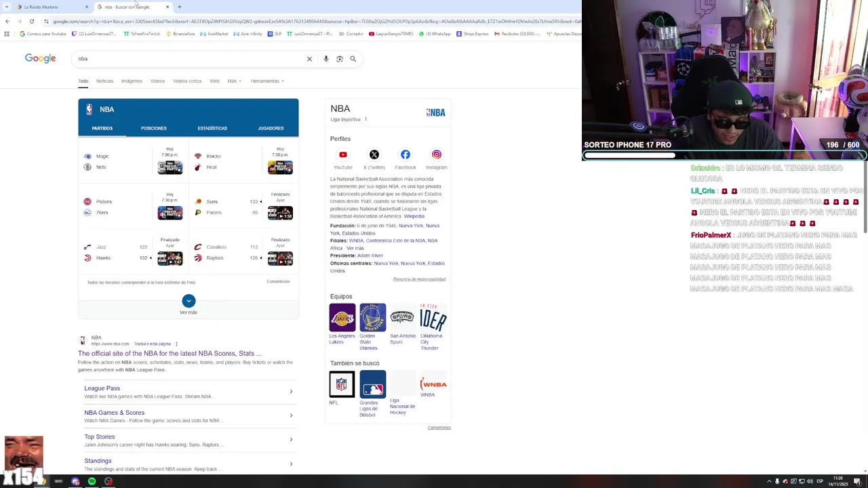This screenshot has width=868, height=488.
Task: Open a new browser tab
Action: [x=179, y=7]
